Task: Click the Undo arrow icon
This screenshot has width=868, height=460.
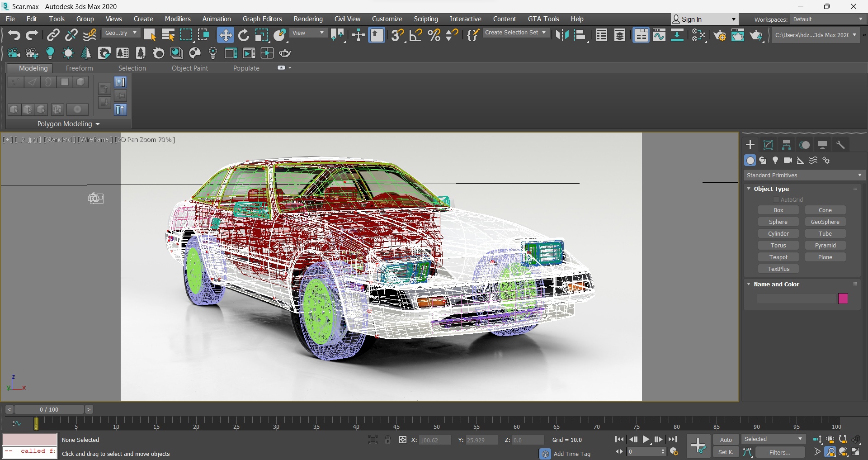Action: click(x=14, y=35)
